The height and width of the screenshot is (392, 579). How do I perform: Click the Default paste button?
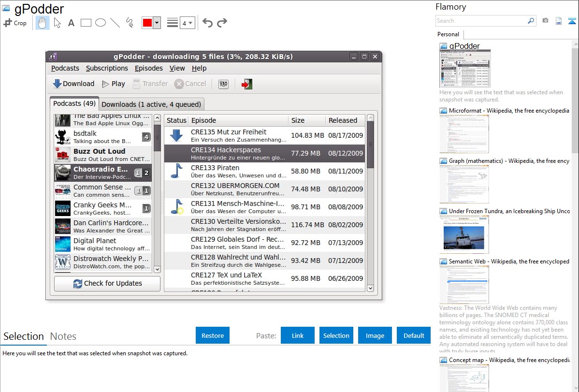click(x=414, y=335)
